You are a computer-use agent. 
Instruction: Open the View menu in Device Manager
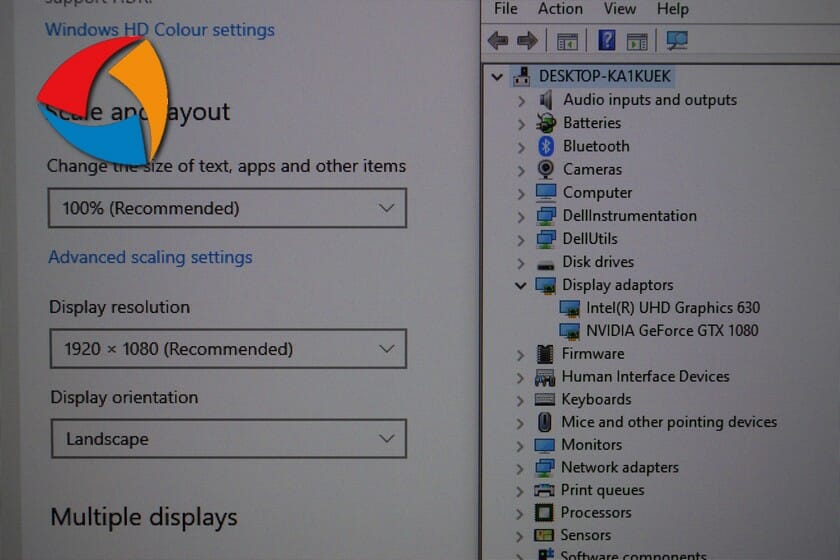[620, 9]
